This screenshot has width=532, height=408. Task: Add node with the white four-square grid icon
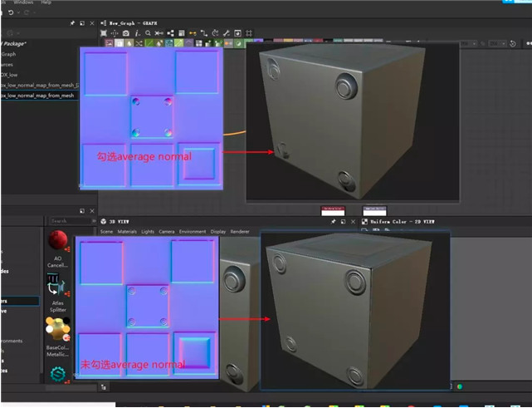click(198, 43)
